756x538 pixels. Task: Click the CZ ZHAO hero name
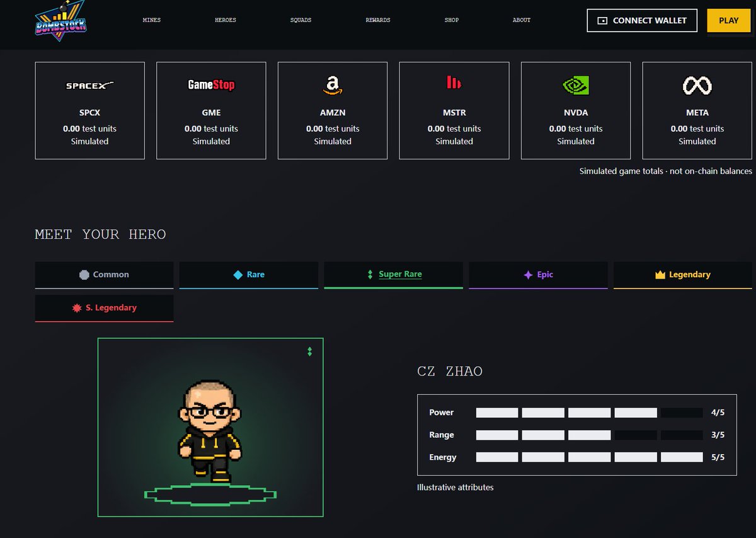pos(450,371)
